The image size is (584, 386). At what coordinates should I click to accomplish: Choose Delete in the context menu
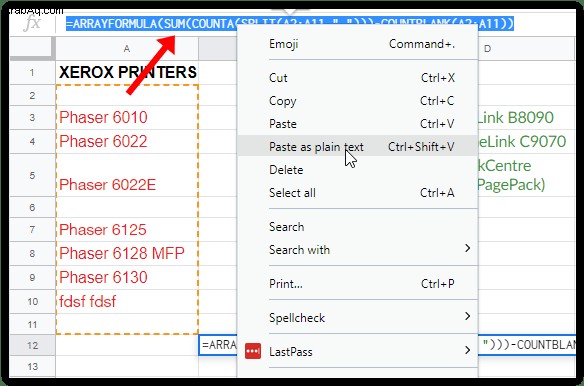[357, 170]
